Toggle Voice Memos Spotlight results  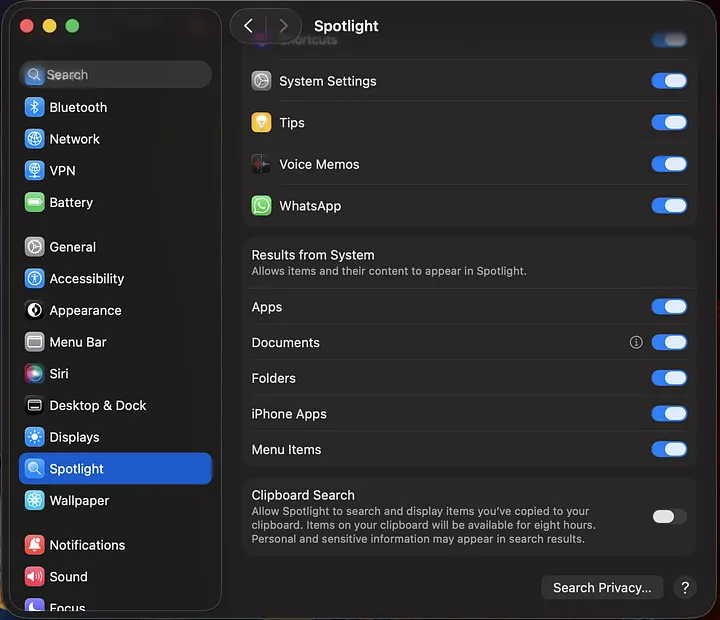(x=669, y=164)
